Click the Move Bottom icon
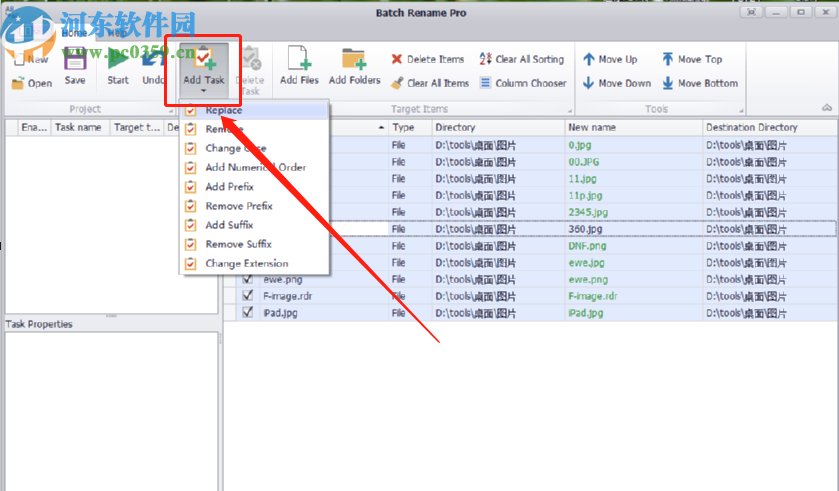Screen dimensions: 839x491 pos(668,84)
